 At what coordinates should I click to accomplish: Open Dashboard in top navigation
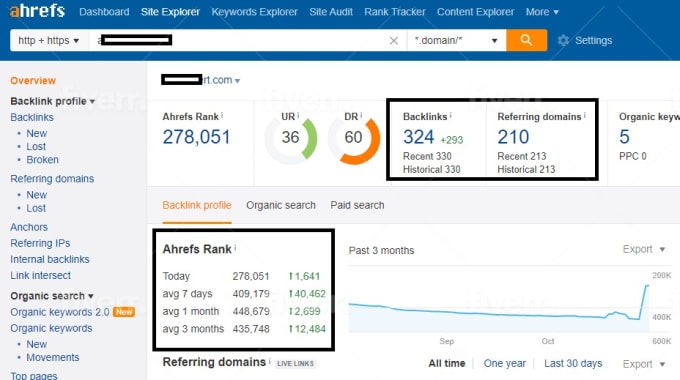click(104, 12)
